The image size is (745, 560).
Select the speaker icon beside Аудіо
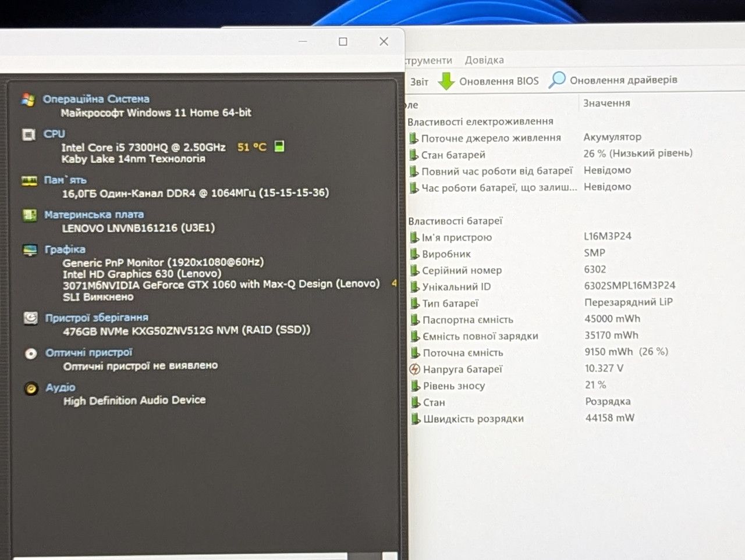(31, 388)
